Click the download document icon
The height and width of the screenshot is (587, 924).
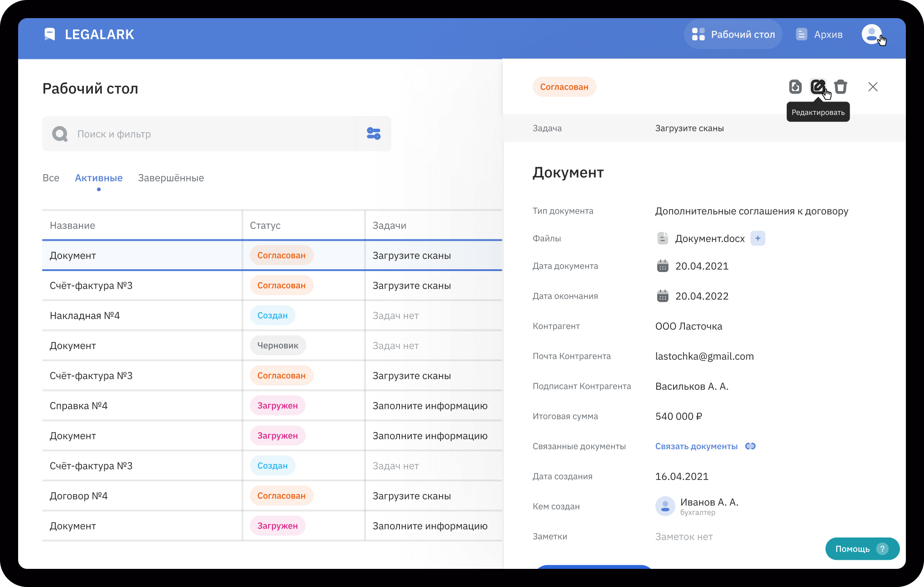[795, 87]
